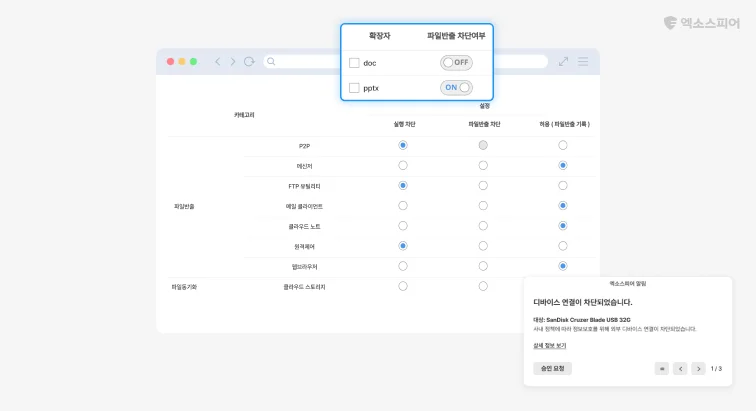This screenshot has height=411, width=756.
Task: Minimize the notification with the dash button
Action: point(662,369)
